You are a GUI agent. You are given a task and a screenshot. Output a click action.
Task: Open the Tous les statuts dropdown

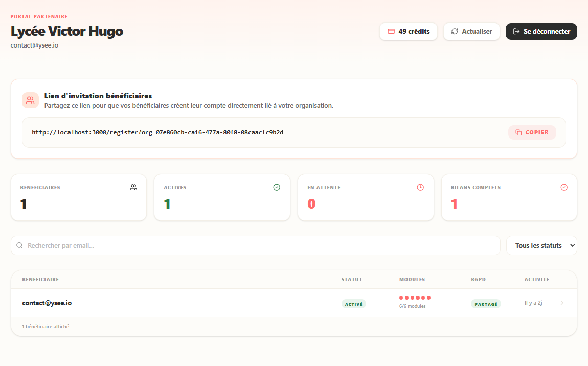(x=541, y=245)
